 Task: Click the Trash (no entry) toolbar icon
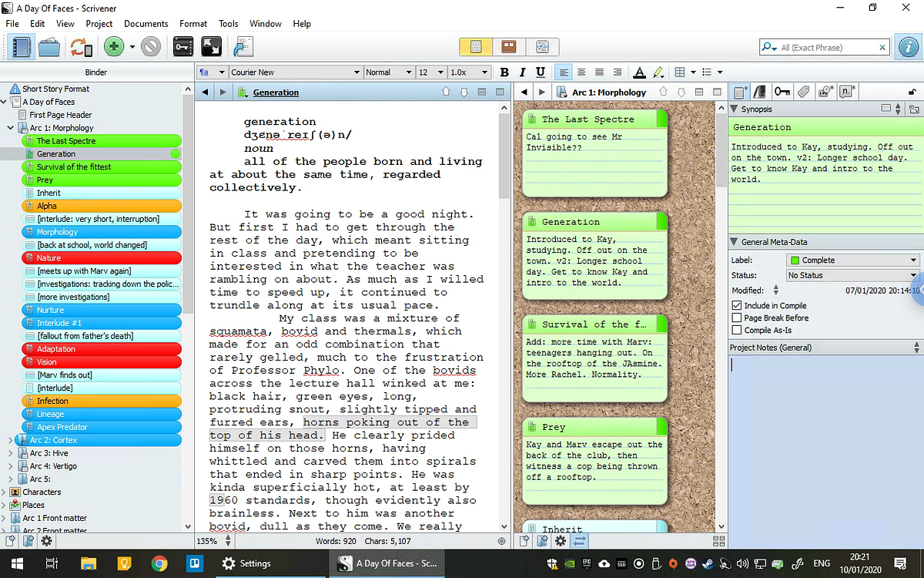coord(151,47)
